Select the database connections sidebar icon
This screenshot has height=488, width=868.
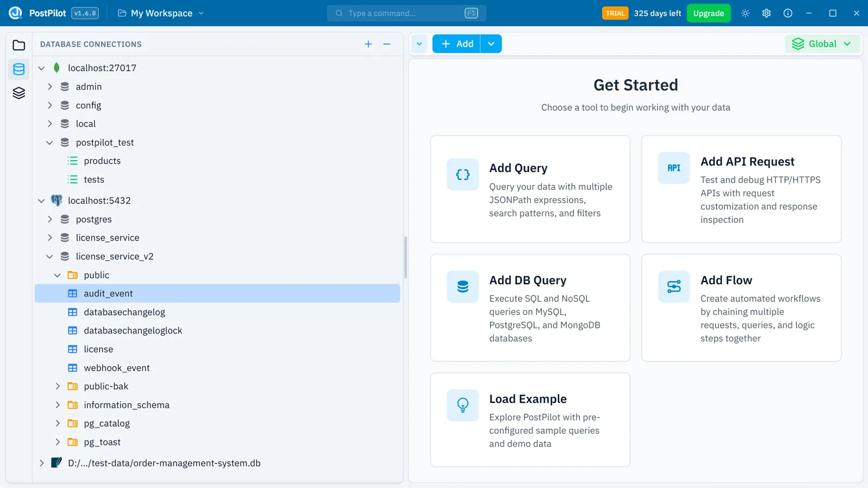[19, 69]
